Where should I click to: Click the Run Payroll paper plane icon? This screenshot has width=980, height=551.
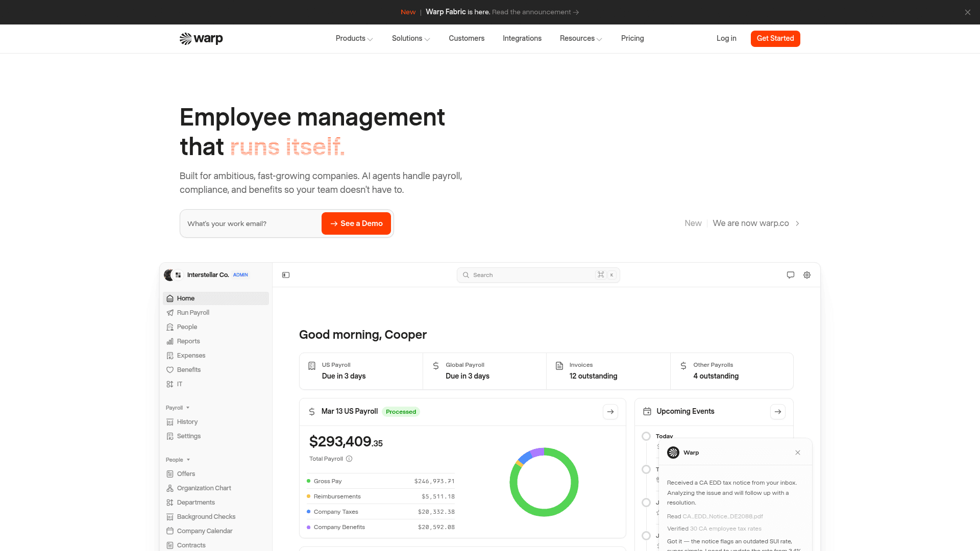[x=170, y=313]
